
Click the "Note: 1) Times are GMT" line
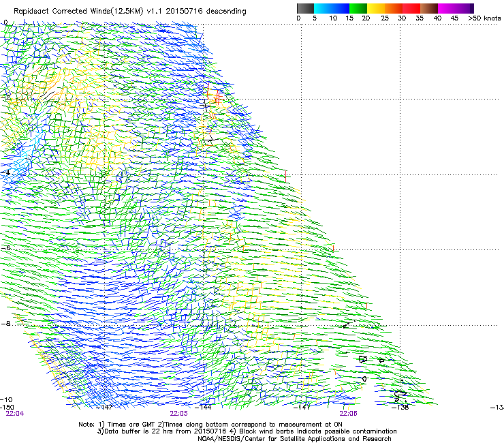click(210, 425)
